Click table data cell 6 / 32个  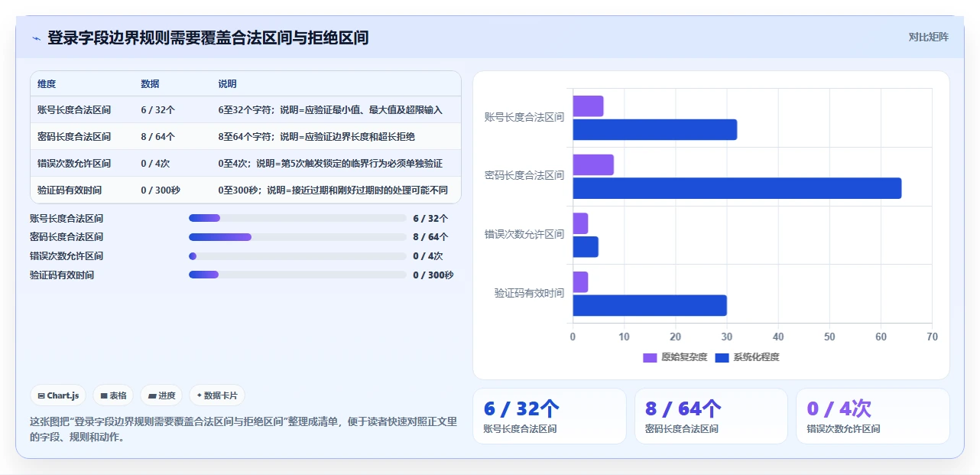click(x=157, y=109)
